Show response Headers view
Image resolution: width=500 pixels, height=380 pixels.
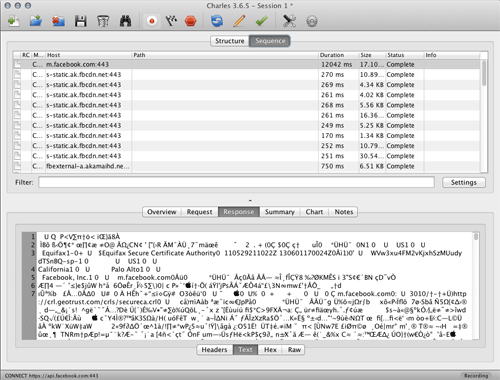[x=214, y=350]
